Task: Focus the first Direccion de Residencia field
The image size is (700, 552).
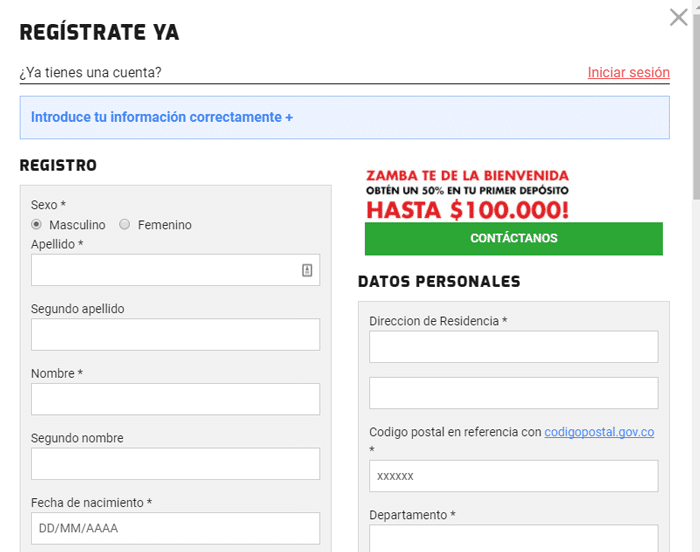Action: [513, 347]
